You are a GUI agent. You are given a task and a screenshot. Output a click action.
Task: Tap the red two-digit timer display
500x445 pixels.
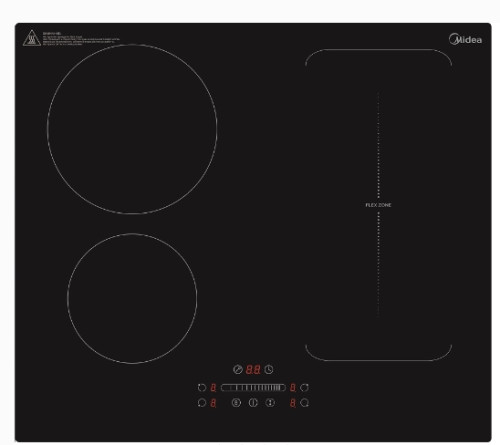[x=253, y=369]
